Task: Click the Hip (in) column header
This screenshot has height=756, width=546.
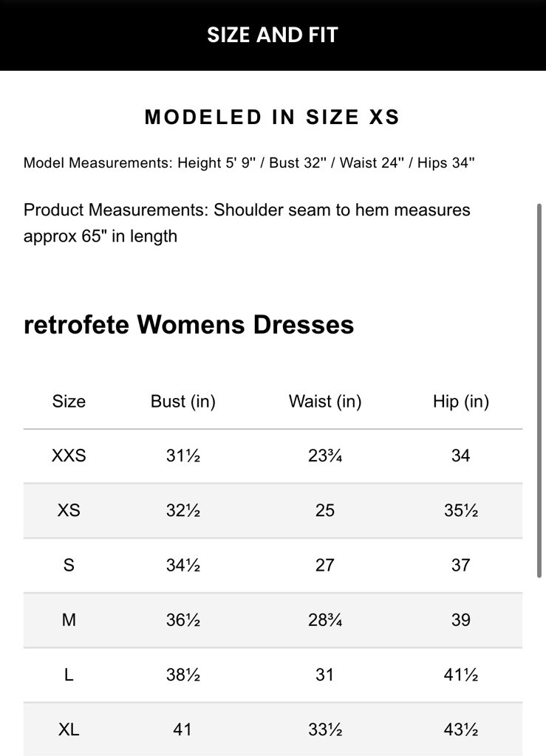Action: (461, 401)
